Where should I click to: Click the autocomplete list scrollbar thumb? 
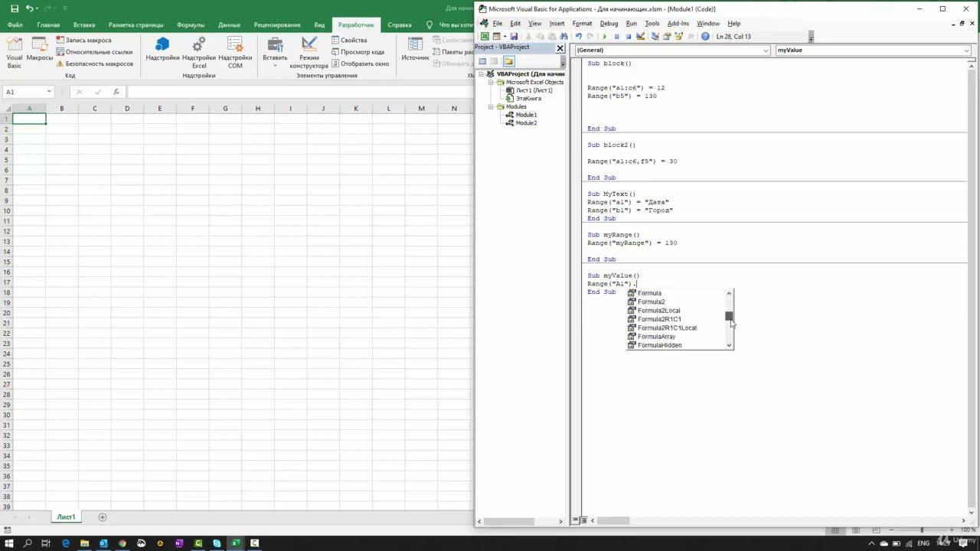(x=729, y=316)
